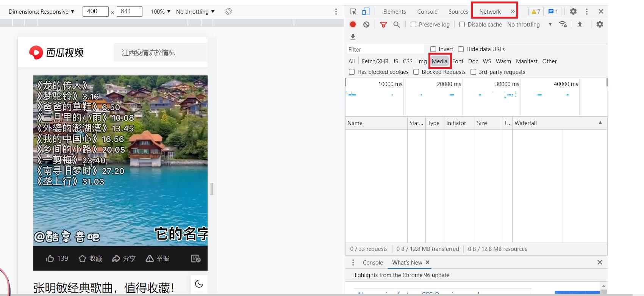Expand more DevTools tabs chevron

click(x=513, y=11)
